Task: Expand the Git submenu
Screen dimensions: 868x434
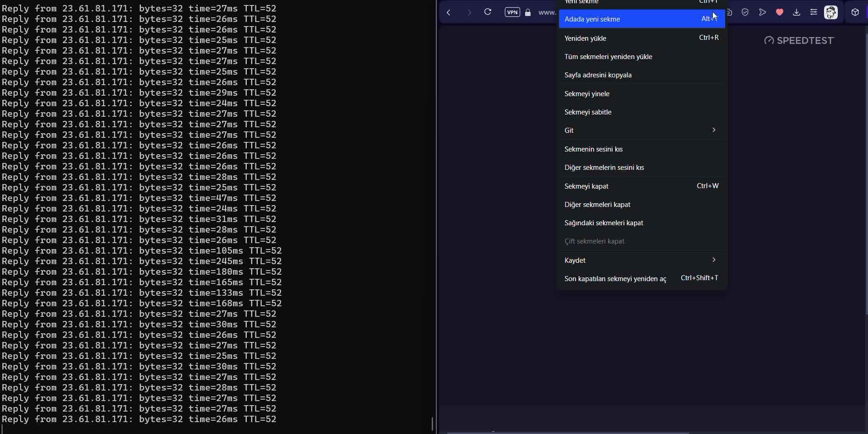Action: [641, 130]
